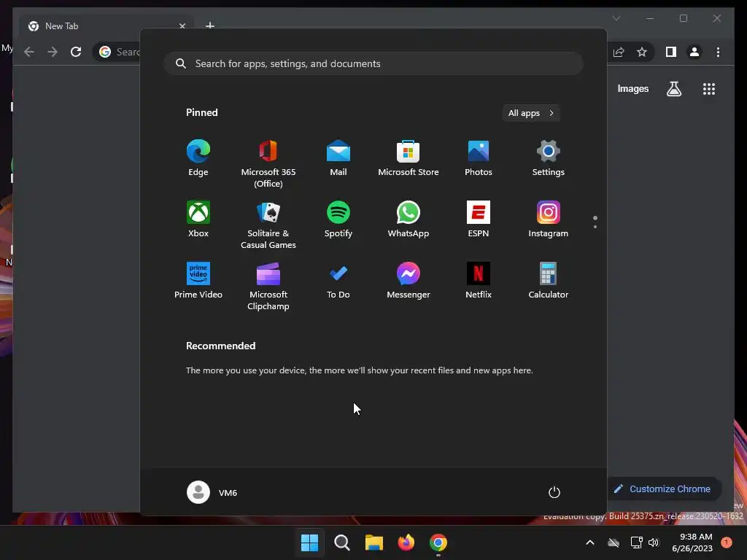Open Google apps grid
Image resolution: width=747 pixels, height=560 pixels.
point(709,89)
